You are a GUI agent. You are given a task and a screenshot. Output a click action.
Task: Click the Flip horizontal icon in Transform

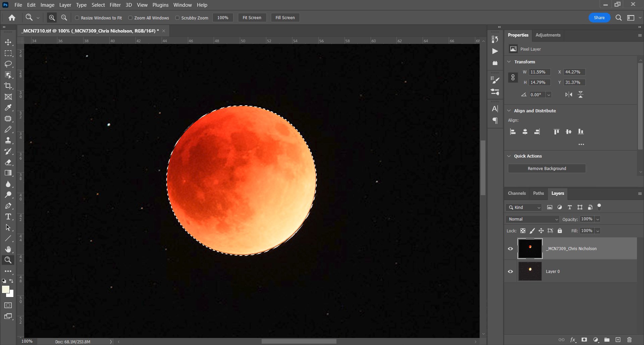point(569,95)
